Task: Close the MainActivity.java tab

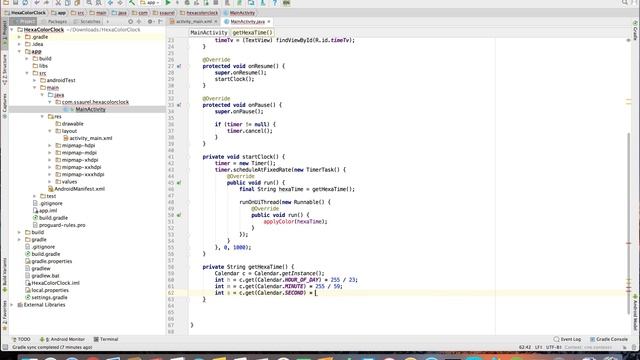Action: point(269,22)
